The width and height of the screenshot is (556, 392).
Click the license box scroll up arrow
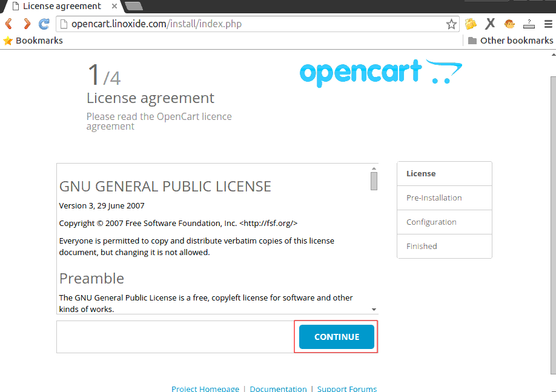tap(374, 168)
